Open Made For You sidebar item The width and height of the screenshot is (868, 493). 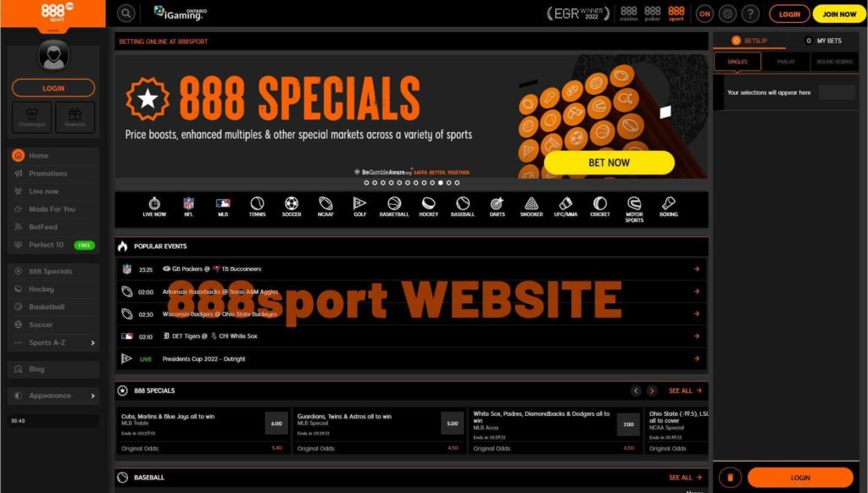(x=53, y=208)
